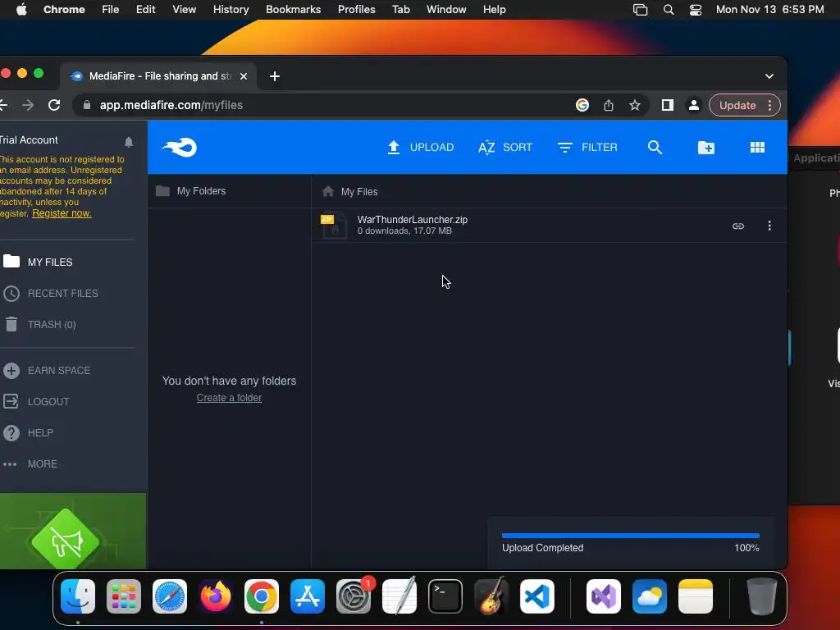Open the Profiles menu in menu bar
The image size is (840, 630).
tap(356, 10)
